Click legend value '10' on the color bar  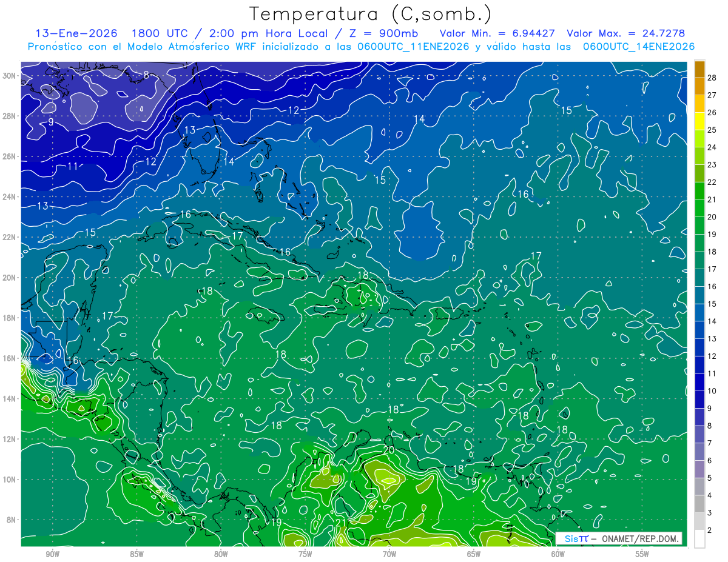(712, 391)
